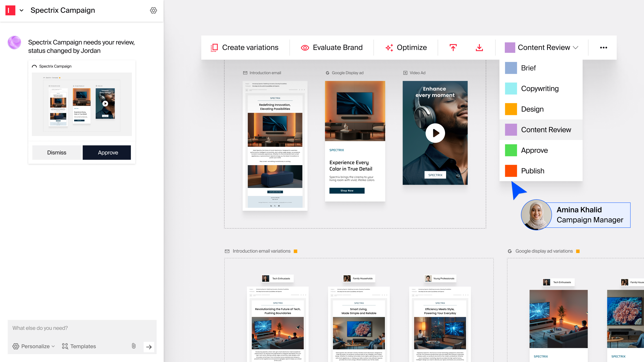Click the Optimize sparkle icon
The image size is (644, 362).
[389, 47]
